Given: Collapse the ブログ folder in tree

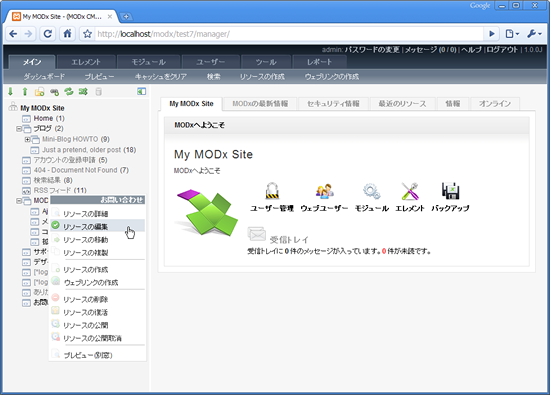Looking at the screenshot, I should pyautogui.click(x=18, y=129).
